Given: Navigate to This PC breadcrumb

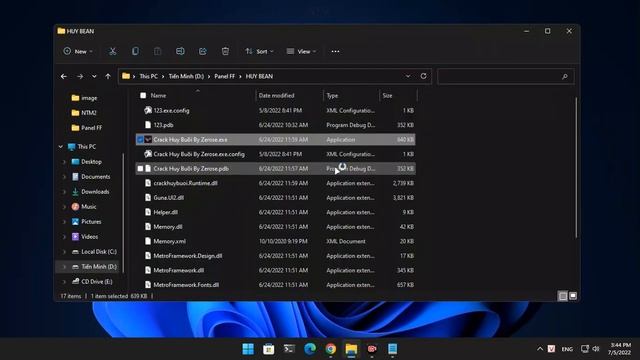Looking at the screenshot, I should pos(149,76).
